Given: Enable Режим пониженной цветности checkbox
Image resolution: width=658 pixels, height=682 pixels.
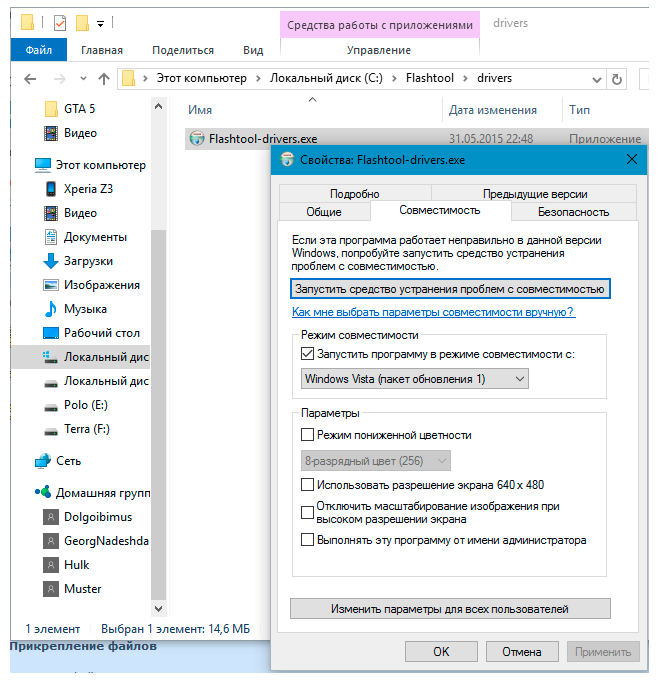Looking at the screenshot, I should 307,435.
